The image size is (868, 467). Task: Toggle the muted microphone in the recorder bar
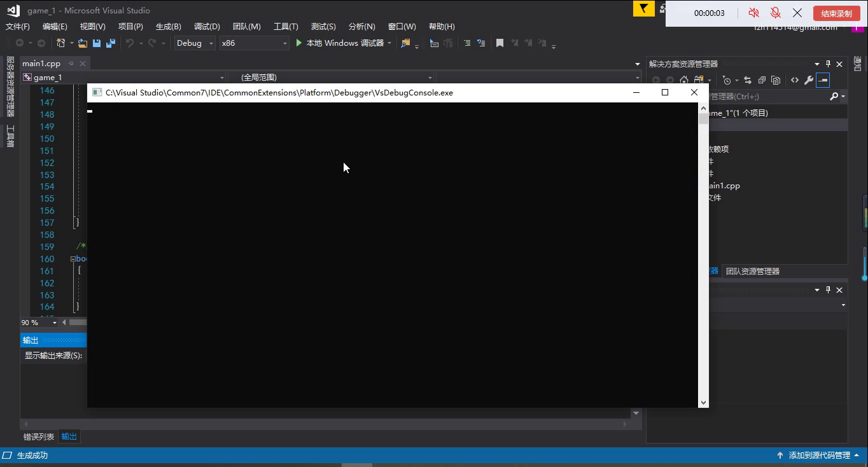pos(775,13)
